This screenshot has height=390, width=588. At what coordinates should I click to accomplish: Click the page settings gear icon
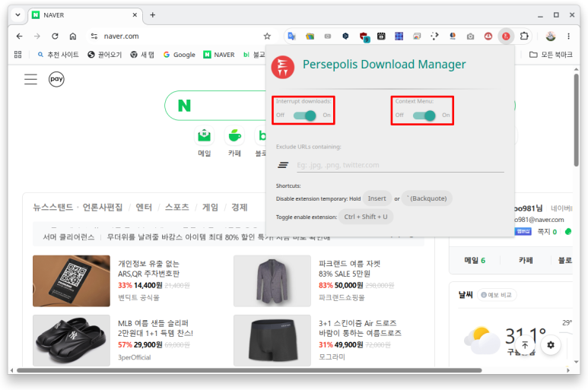point(551,344)
